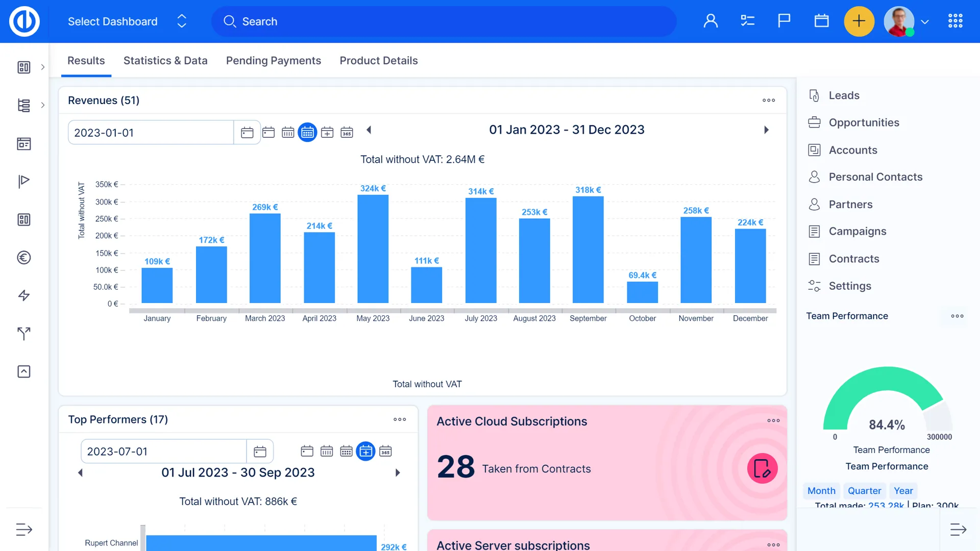Open Contracts from the right panel
The width and height of the screenshot is (980, 551).
pos(853,259)
